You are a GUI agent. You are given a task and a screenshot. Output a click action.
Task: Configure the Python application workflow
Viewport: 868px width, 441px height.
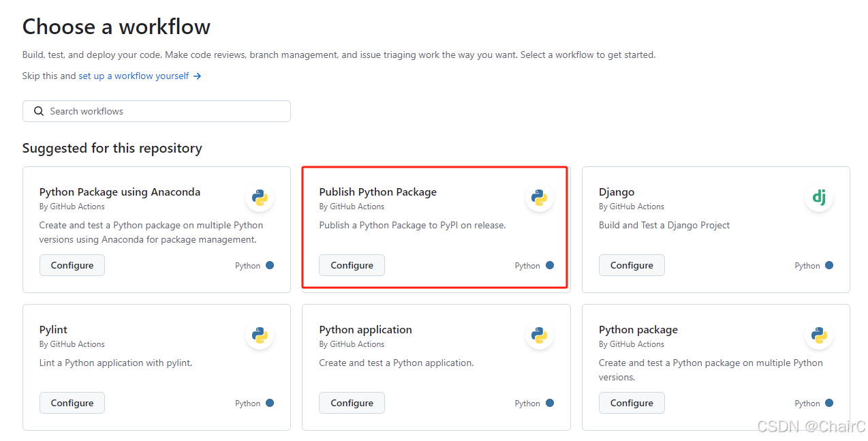tap(352, 403)
